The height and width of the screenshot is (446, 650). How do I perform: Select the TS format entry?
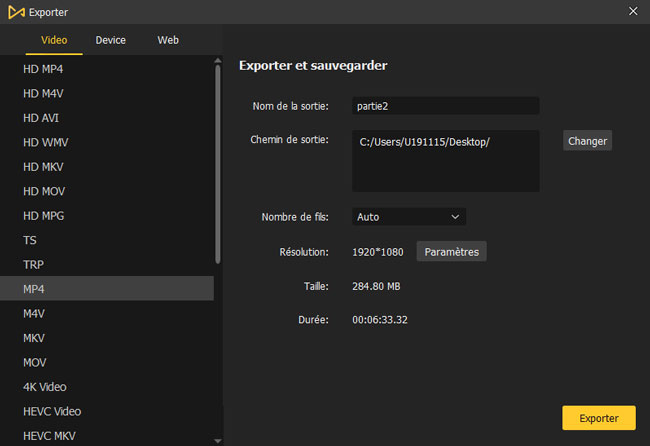30,240
